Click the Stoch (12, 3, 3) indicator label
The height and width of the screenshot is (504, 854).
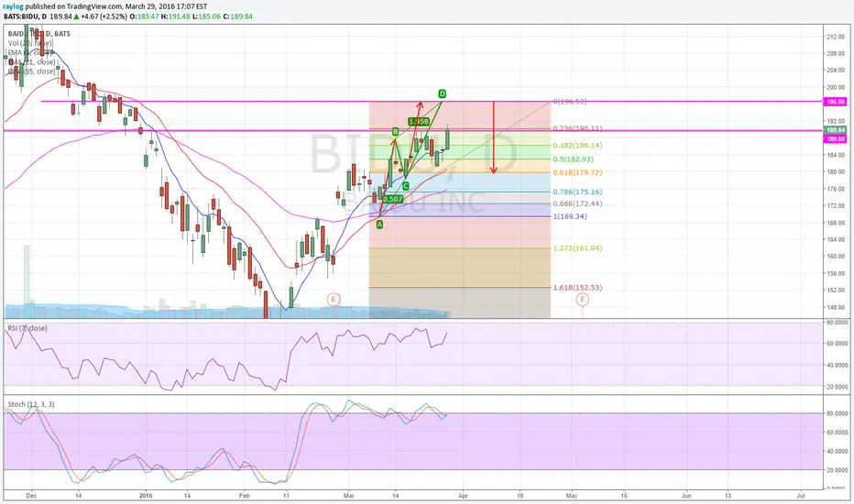click(31, 404)
